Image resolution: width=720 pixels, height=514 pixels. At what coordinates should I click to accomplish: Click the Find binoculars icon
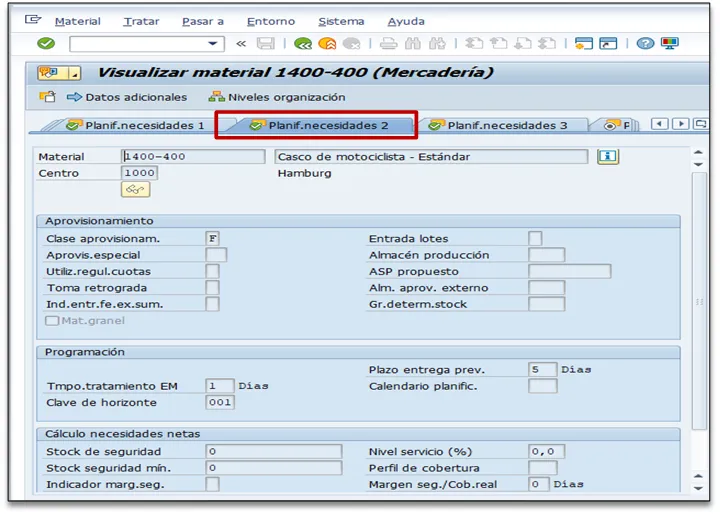point(412,43)
